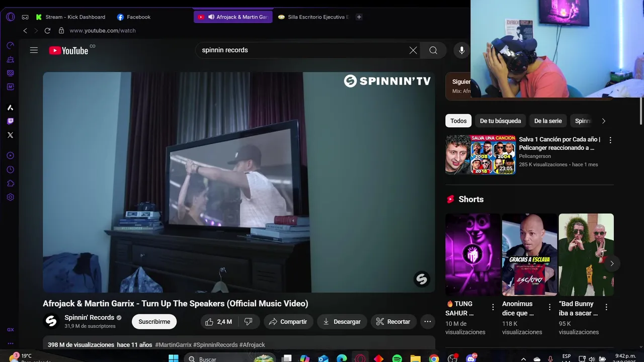Select the Todos filter chip

458,121
